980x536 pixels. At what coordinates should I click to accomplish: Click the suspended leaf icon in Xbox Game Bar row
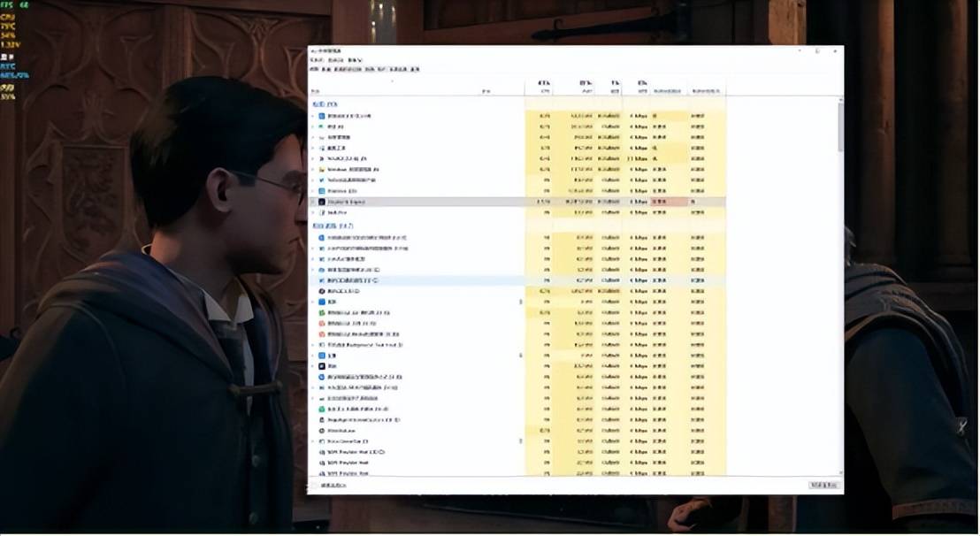(521, 441)
